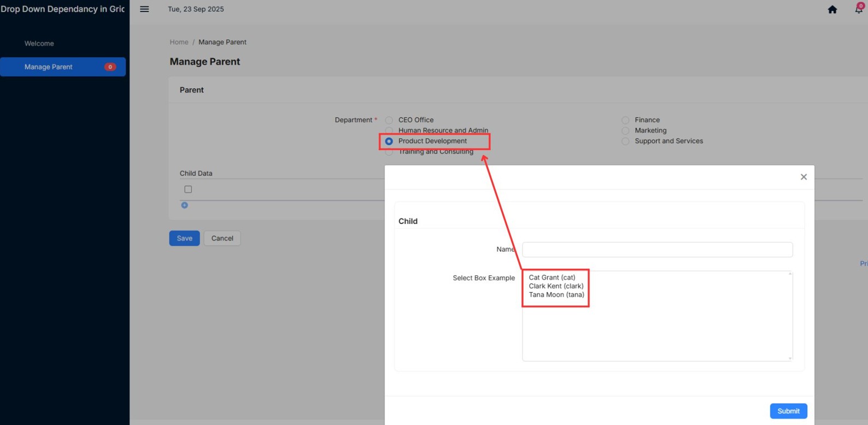This screenshot has width=868, height=425.
Task: Select Support and Services radio
Action: pyautogui.click(x=625, y=141)
